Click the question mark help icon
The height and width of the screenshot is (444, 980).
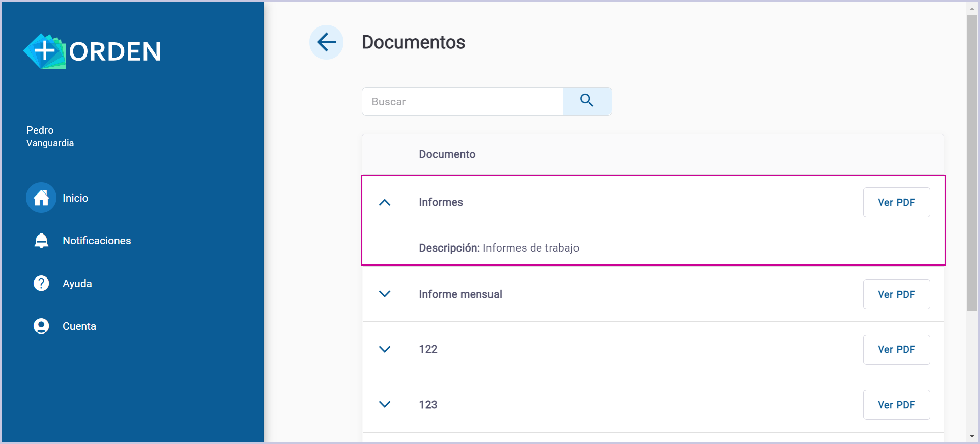pos(41,283)
